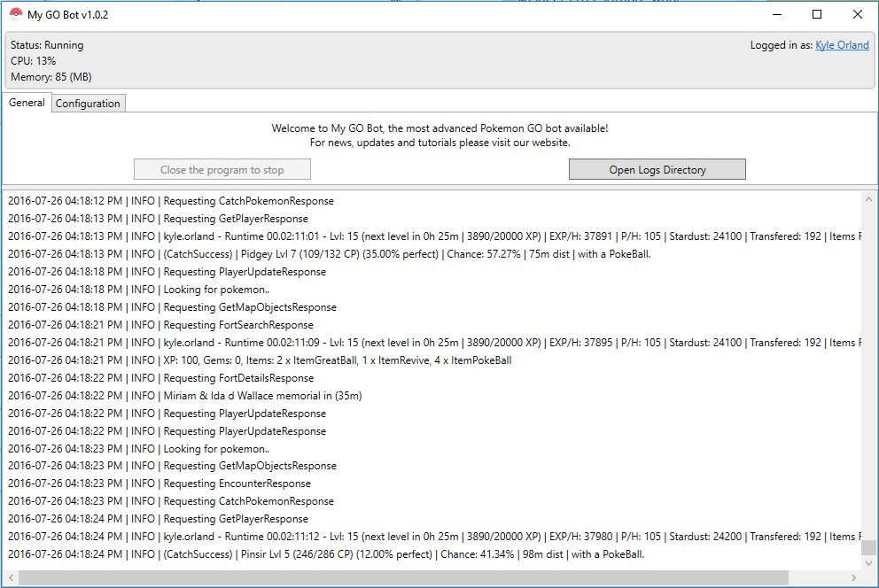
Task: Click the log's vertical scrollbar down arrow
Action: (x=868, y=563)
